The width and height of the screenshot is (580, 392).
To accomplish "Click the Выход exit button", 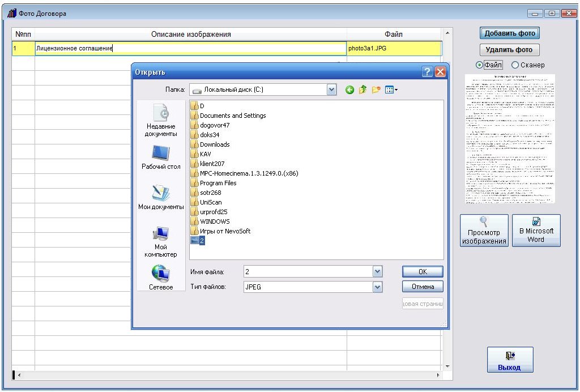I will [510, 360].
